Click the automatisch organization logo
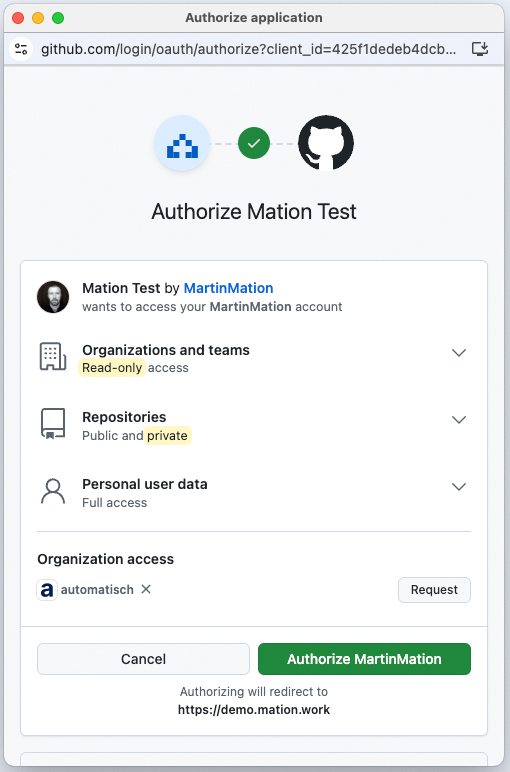This screenshot has height=772, width=510. [x=47, y=589]
